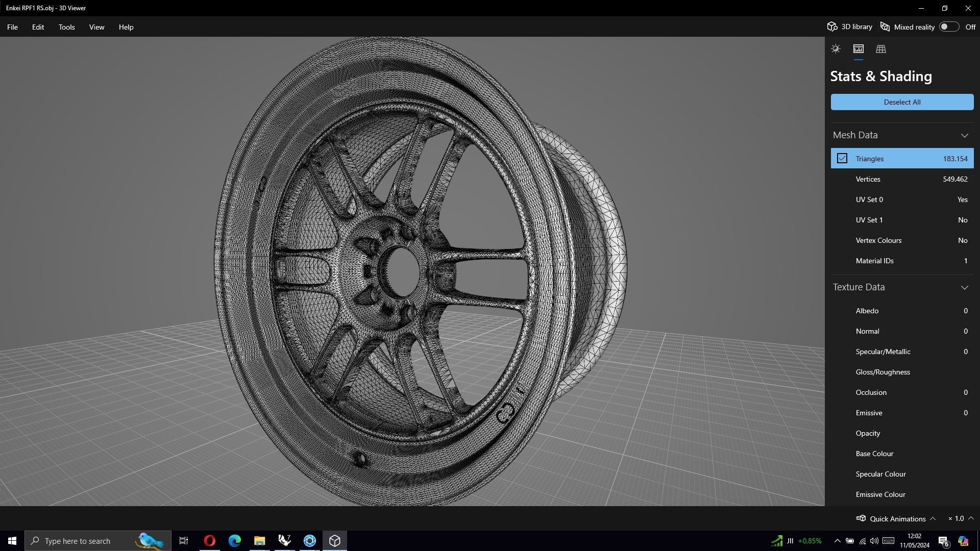
Task: Open the notification center icon
Action: coord(944,541)
